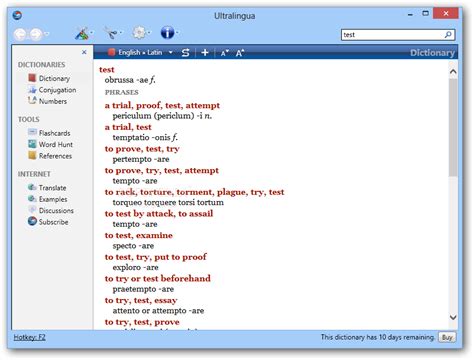Click 'pertempto -are'
This screenshot has width=474, height=360.
(x=141, y=159)
